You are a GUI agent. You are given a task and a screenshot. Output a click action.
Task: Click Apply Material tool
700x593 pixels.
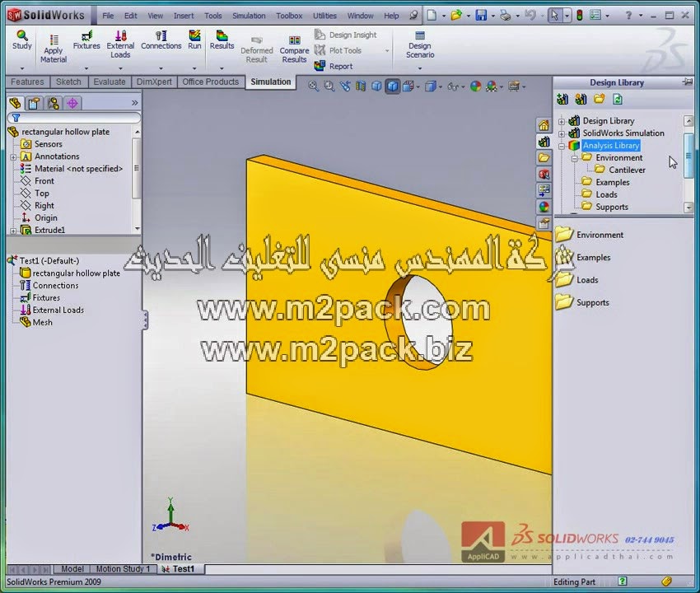(x=54, y=49)
